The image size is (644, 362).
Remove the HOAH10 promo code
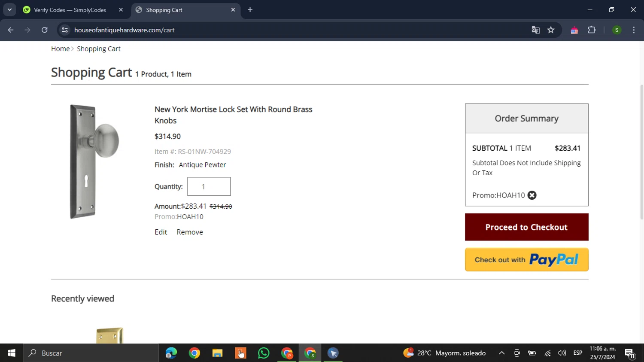532,195
